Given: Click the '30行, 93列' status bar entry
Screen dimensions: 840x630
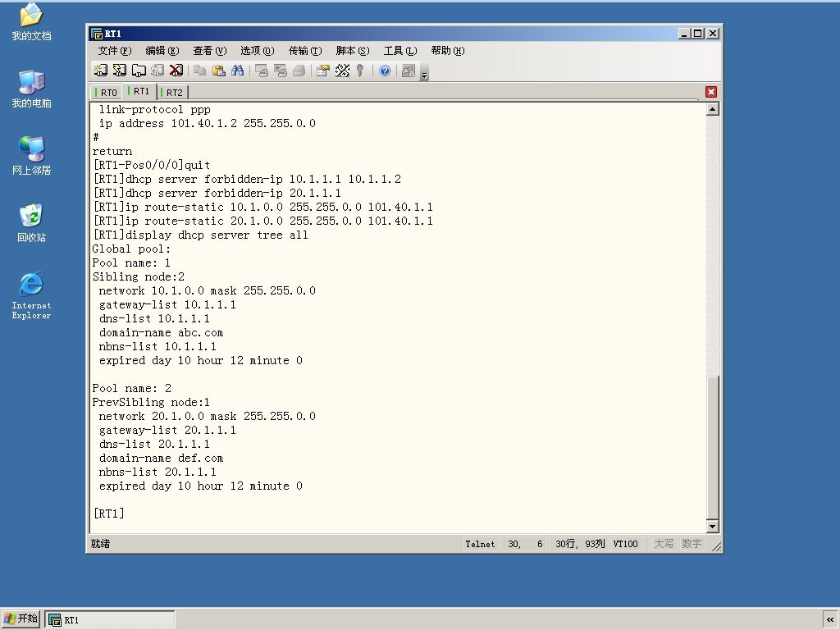Looking at the screenshot, I should [x=580, y=544].
